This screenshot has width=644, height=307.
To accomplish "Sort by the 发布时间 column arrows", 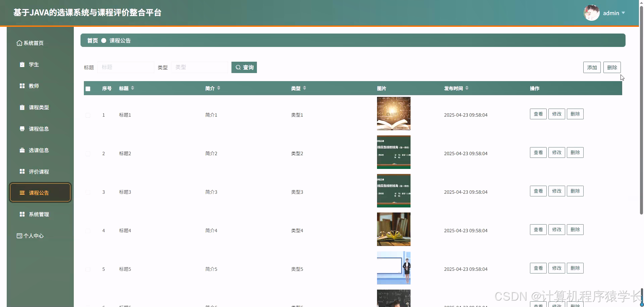I will (467, 88).
